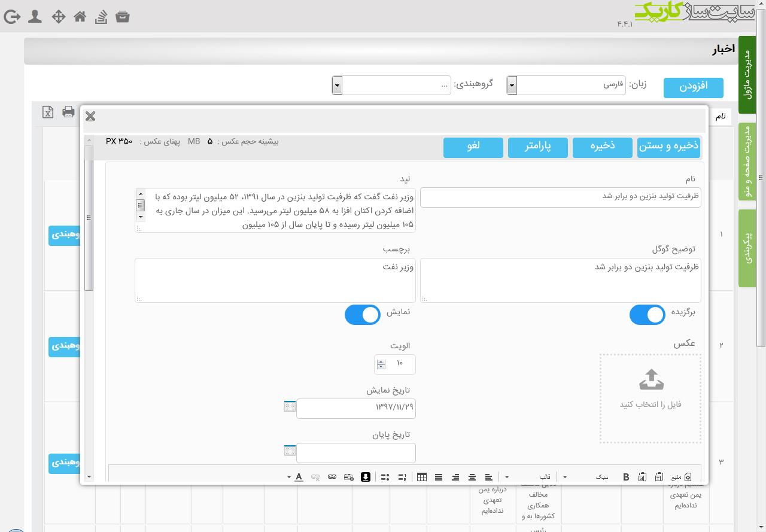766x532 pixels.
Task: Export news list to Excel icon
Action: point(48,112)
